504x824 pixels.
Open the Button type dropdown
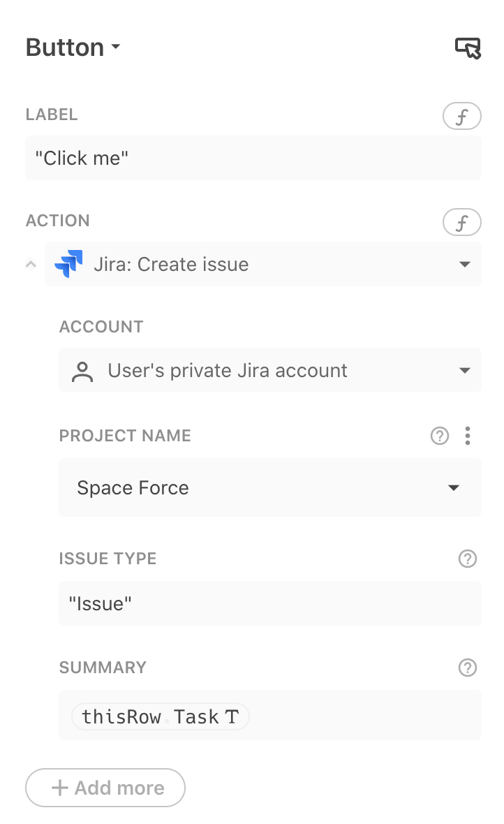point(116,47)
